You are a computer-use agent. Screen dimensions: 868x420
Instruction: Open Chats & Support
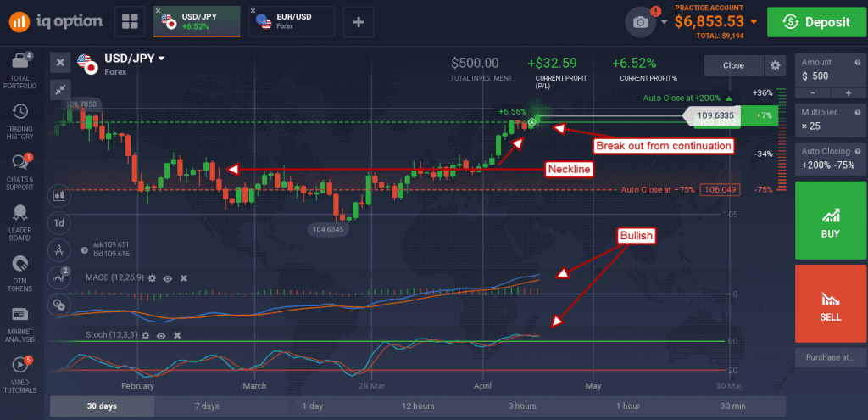pyautogui.click(x=20, y=171)
